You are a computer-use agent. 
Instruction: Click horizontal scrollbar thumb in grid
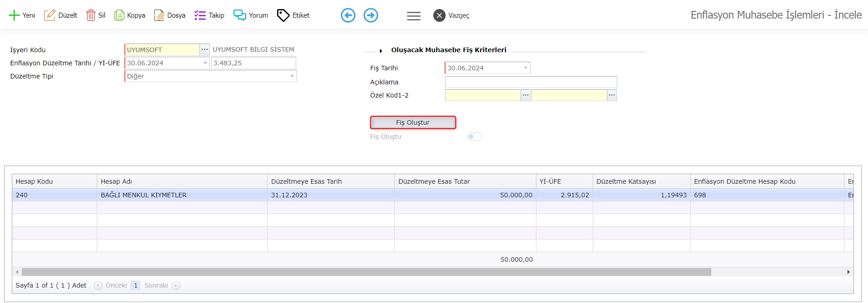click(367, 272)
